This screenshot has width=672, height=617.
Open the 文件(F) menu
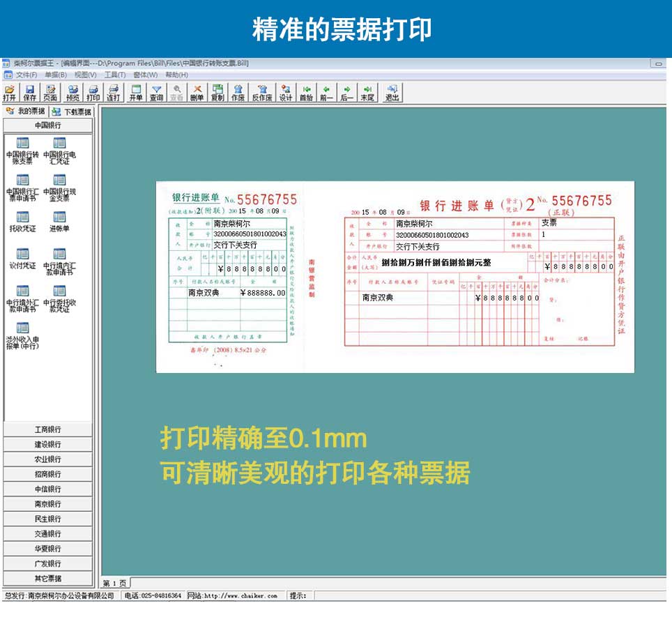click(x=26, y=75)
